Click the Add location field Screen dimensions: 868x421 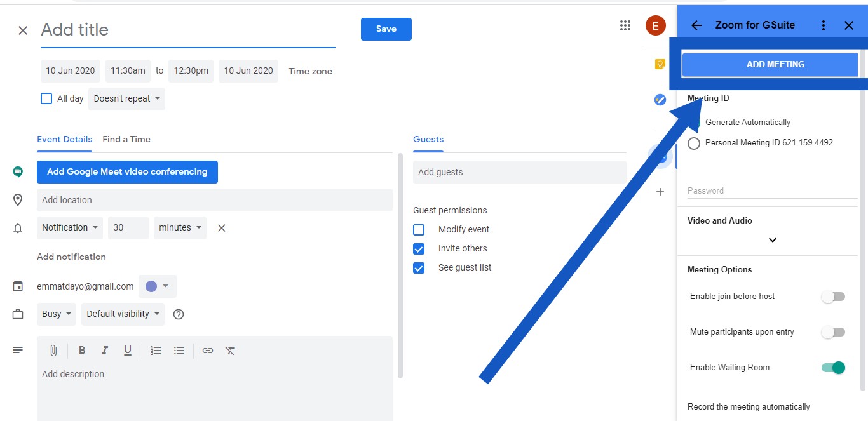tap(215, 200)
